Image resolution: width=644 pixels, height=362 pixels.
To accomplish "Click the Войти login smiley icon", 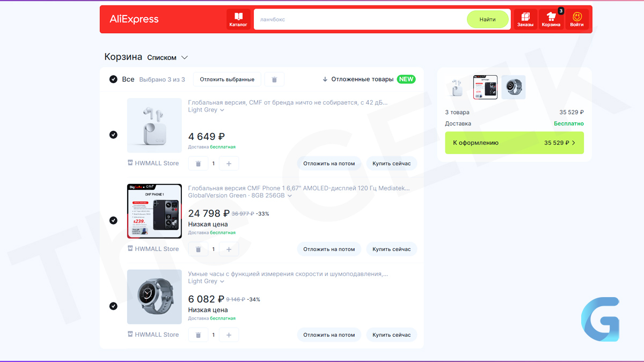I will click(577, 19).
